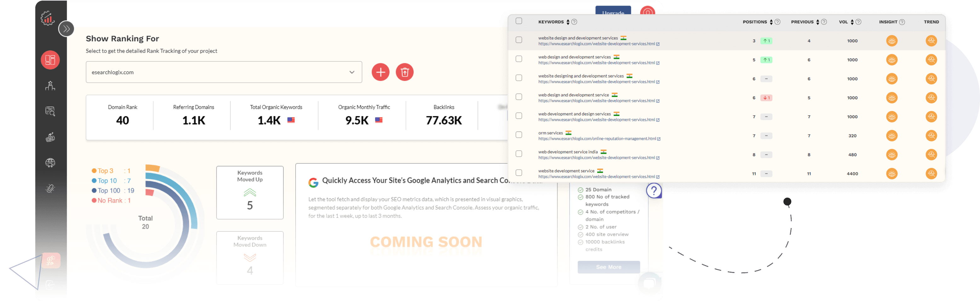980x301 pixels.
Task: Check the box for 'orm services' keyword
Action: (x=519, y=135)
